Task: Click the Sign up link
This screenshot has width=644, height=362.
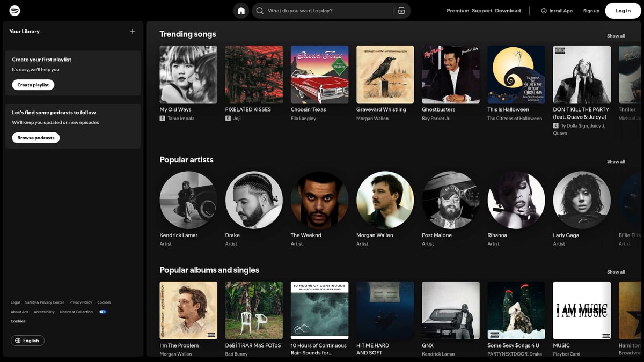Action: [x=591, y=10]
